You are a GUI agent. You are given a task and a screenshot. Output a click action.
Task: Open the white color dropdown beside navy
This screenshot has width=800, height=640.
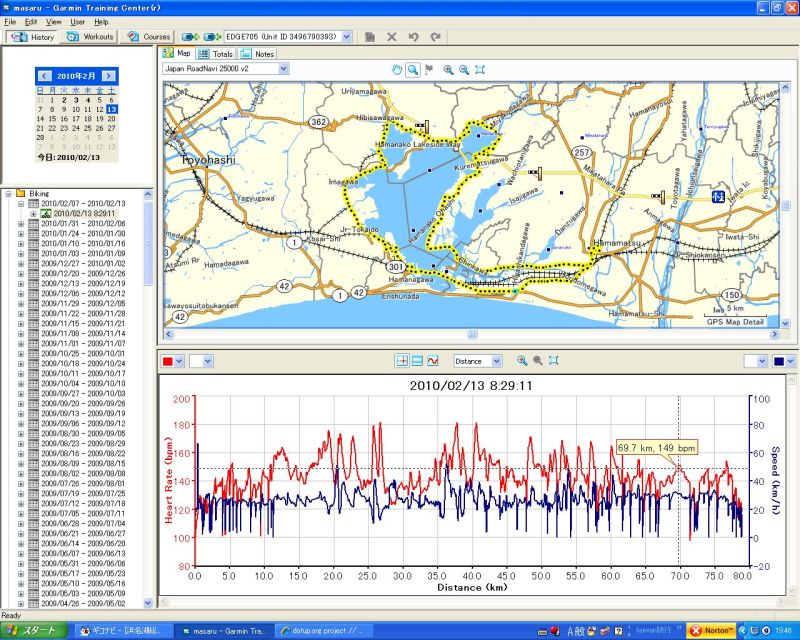[762, 361]
